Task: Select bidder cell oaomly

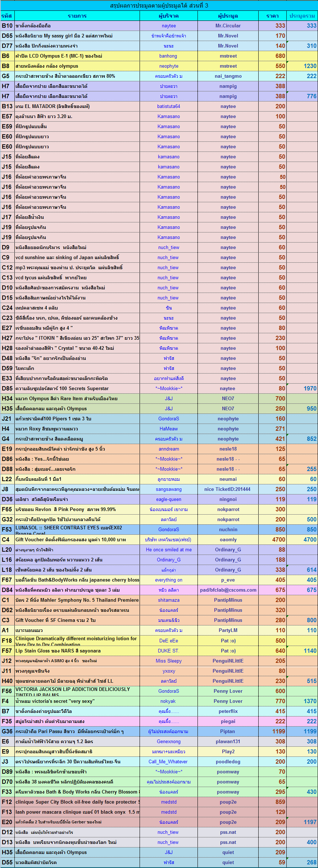Action: click(228, 540)
